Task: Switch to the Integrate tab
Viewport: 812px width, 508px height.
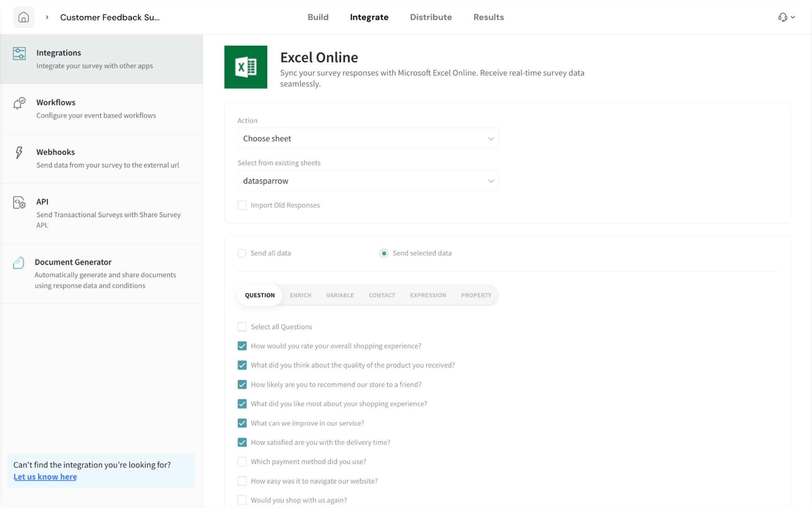Action: 369,17
